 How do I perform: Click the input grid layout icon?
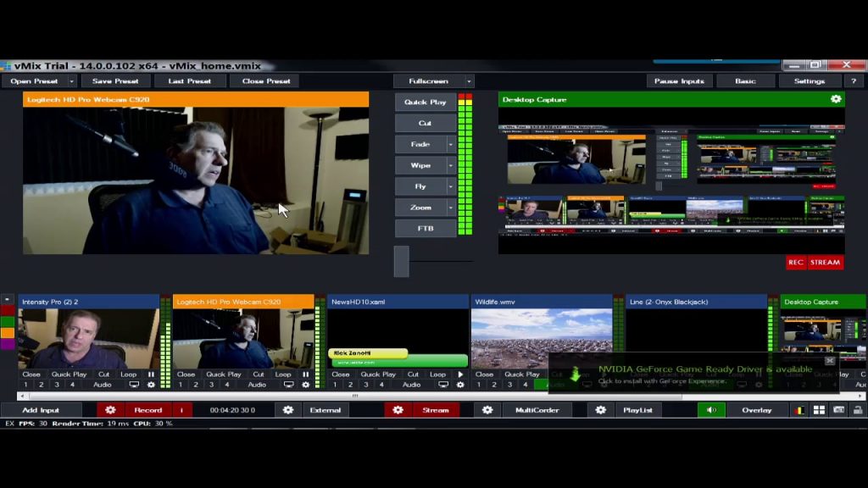click(819, 410)
